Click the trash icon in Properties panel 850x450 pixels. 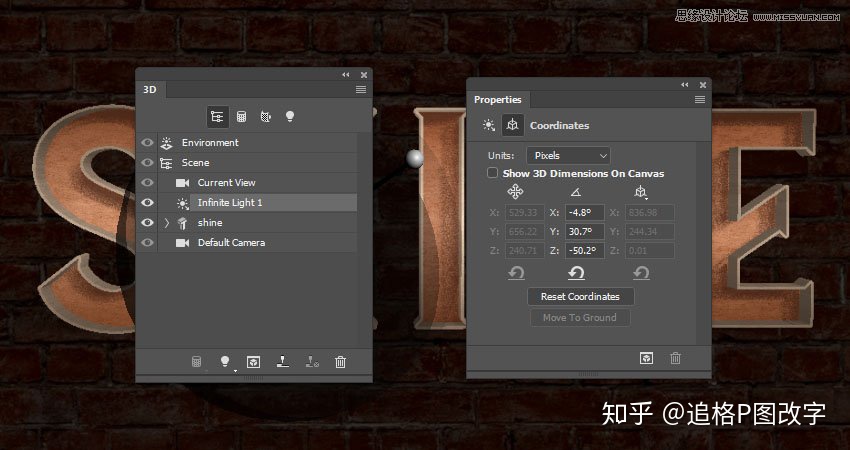tap(675, 358)
